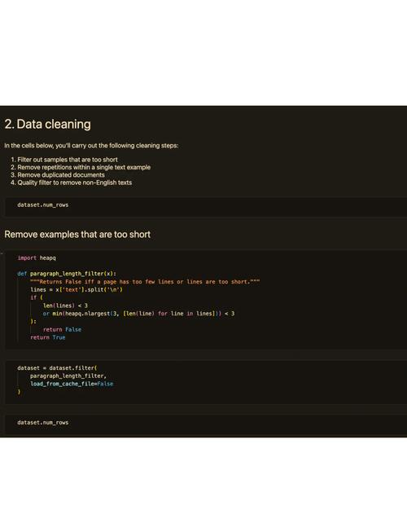Select the dataset = dataset.filter( code cell
This screenshot has height=532, width=407.
(206, 382)
